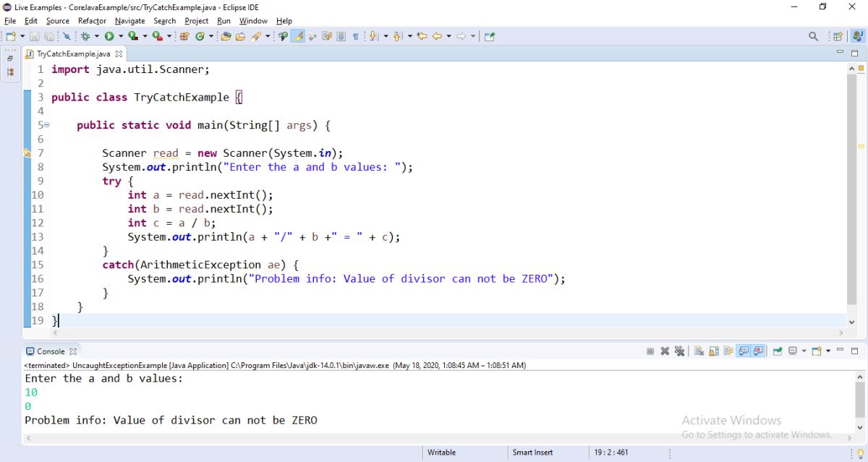This screenshot has height=462, width=868.
Task: Pin the Console view
Action: pos(776,351)
